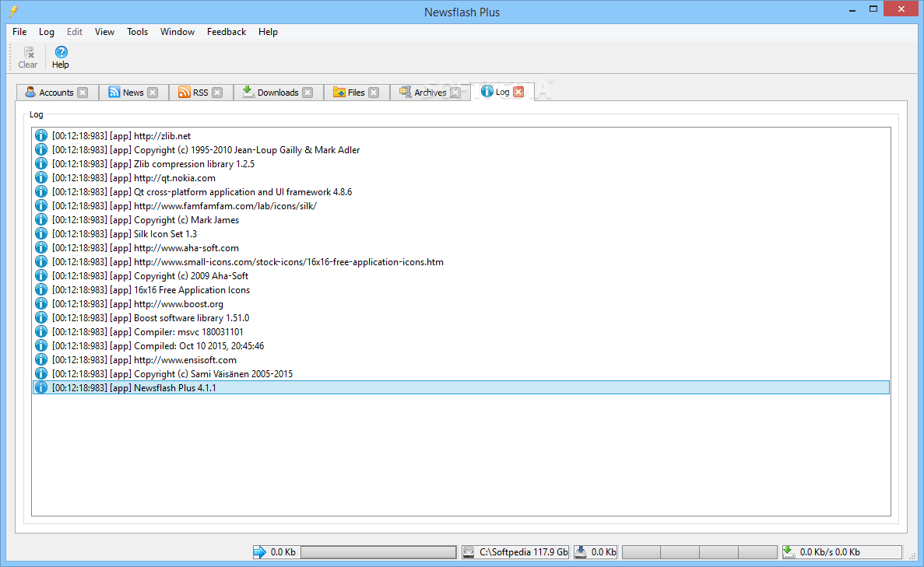Minimize the Newsflash Plus window
Viewport: 924px width, 567px height.
coord(852,9)
